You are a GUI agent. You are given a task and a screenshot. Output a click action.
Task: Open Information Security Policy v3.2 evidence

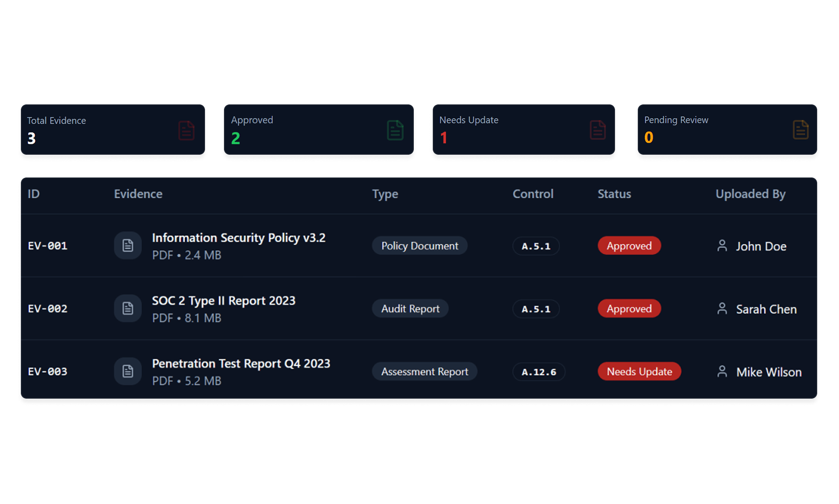click(x=238, y=238)
